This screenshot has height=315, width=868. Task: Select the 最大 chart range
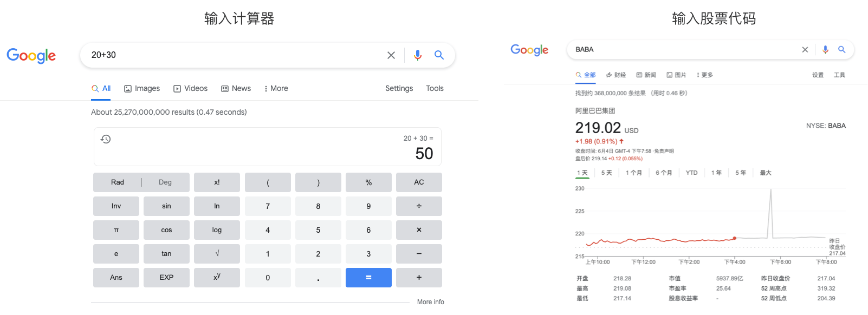coord(766,173)
